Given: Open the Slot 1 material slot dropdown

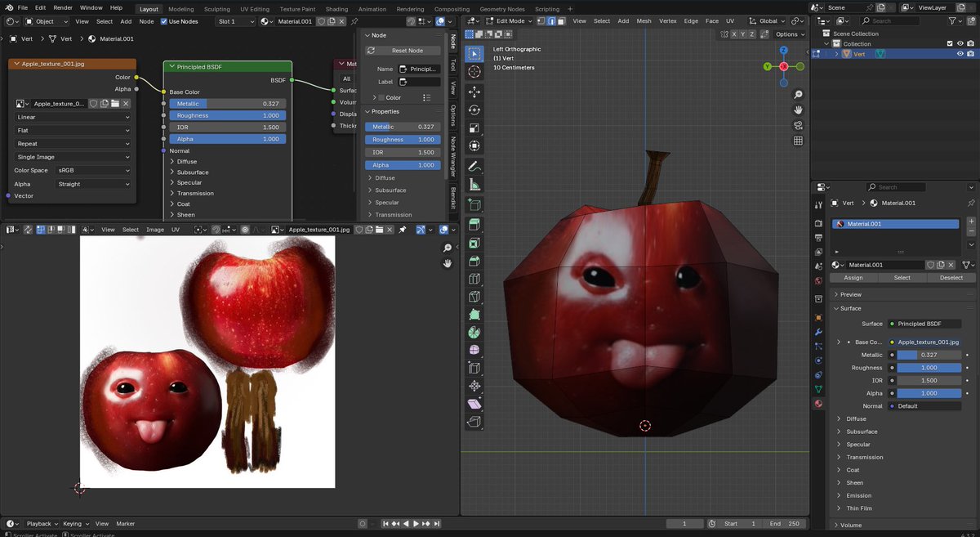Looking at the screenshot, I should (235, 21).
